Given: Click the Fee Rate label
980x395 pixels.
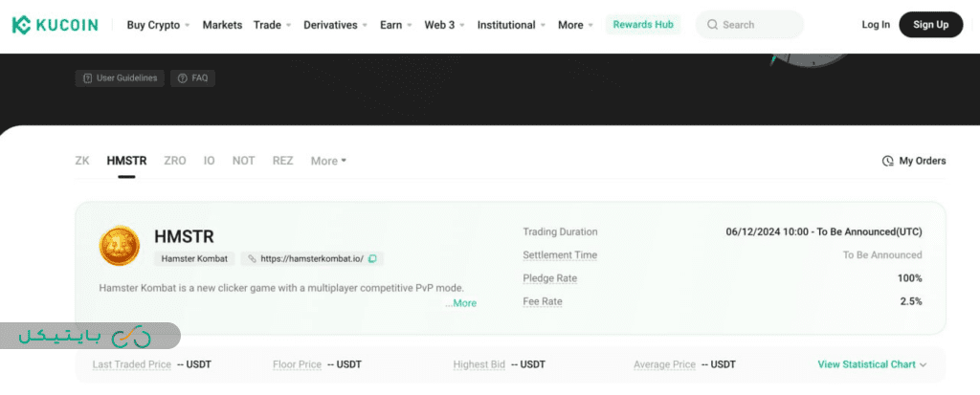Looking at the screenshot, I should (x=543, y=301).
